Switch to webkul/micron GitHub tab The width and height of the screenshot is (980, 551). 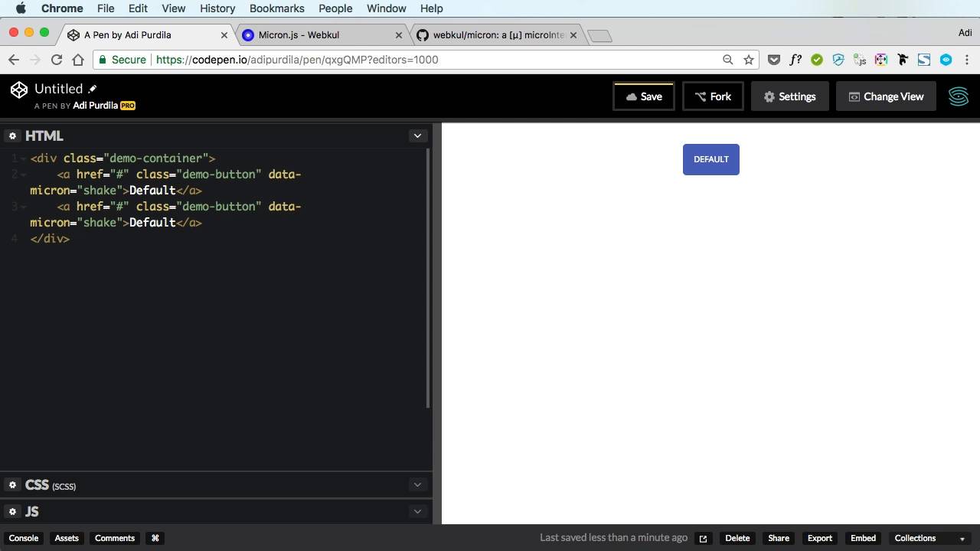pyautogui.click(x=496, y=35)
